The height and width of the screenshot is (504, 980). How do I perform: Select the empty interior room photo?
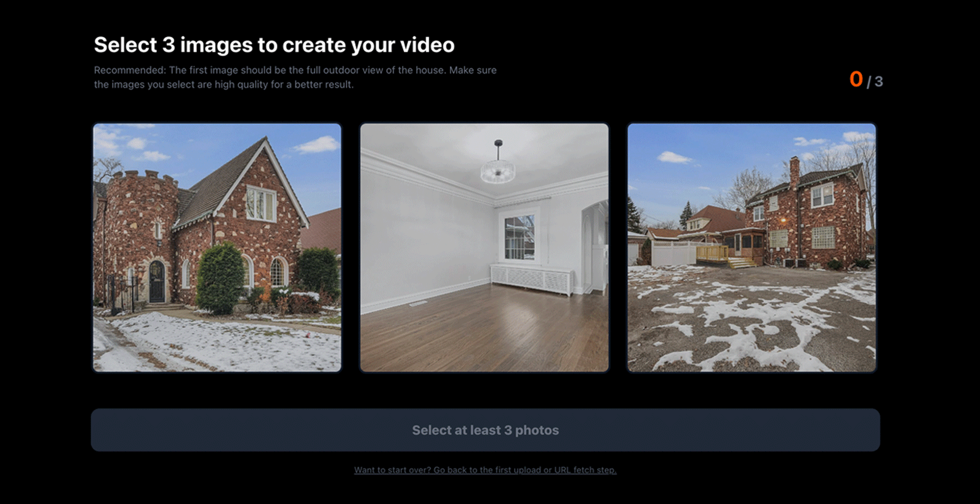(x=484, y=247)
